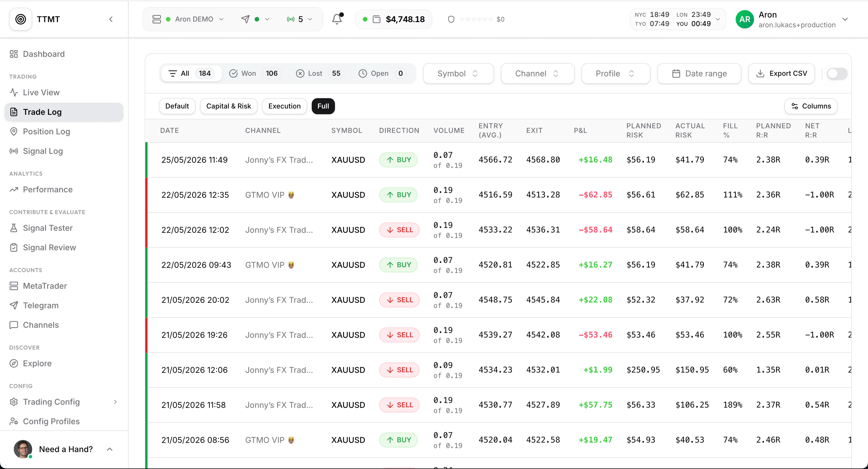This screenshot has height=469, width=868.
Task: Open the Position Log page
Action: coord(64,131)
